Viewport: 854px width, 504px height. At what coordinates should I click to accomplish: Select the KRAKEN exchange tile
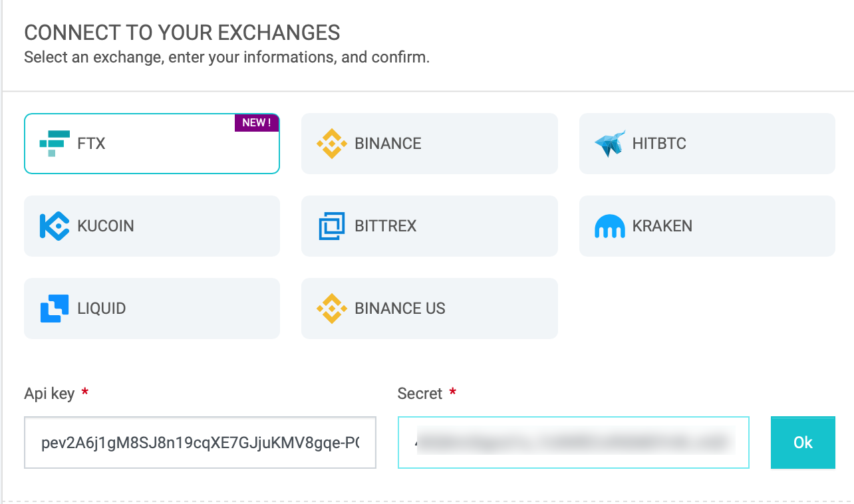[x=707, y=226]
